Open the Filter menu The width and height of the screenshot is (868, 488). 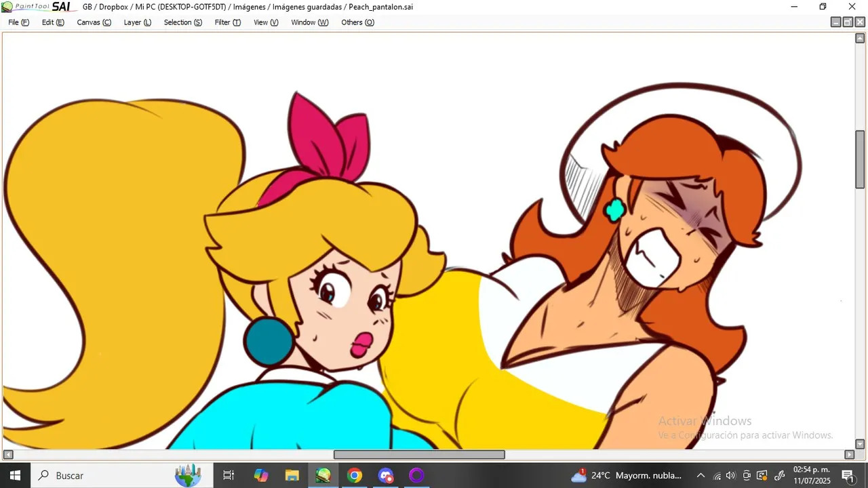(228, 22)
